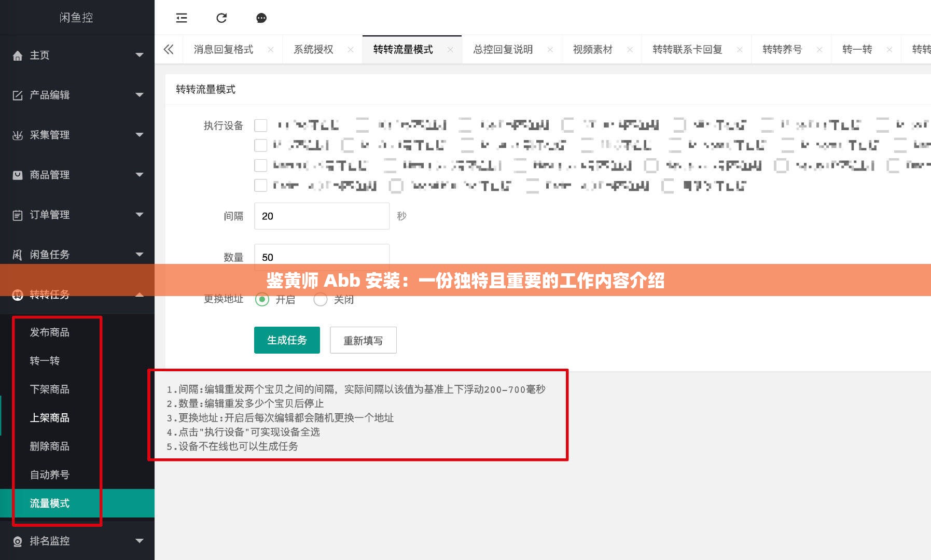
Task: Click the icon beside 排名监控
Action: 18,541
